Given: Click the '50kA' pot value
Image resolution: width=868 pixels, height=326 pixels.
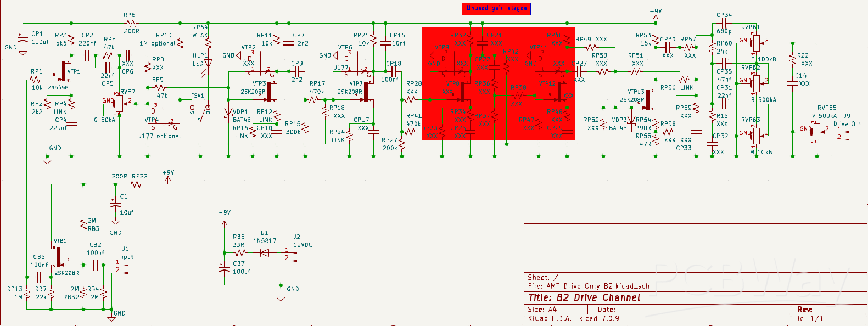Looking at the screenshot, I should (x=108, y=120).
